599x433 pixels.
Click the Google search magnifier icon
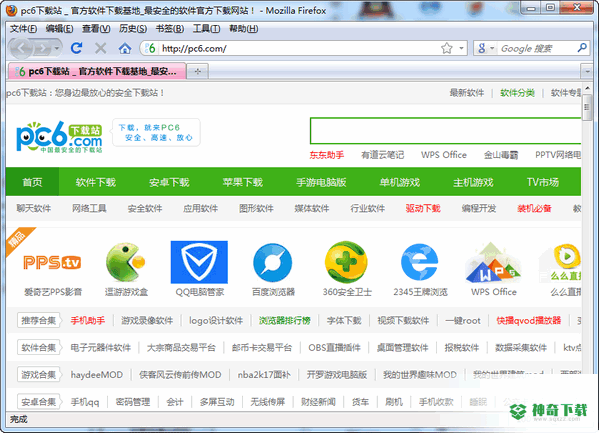point(582,48)
